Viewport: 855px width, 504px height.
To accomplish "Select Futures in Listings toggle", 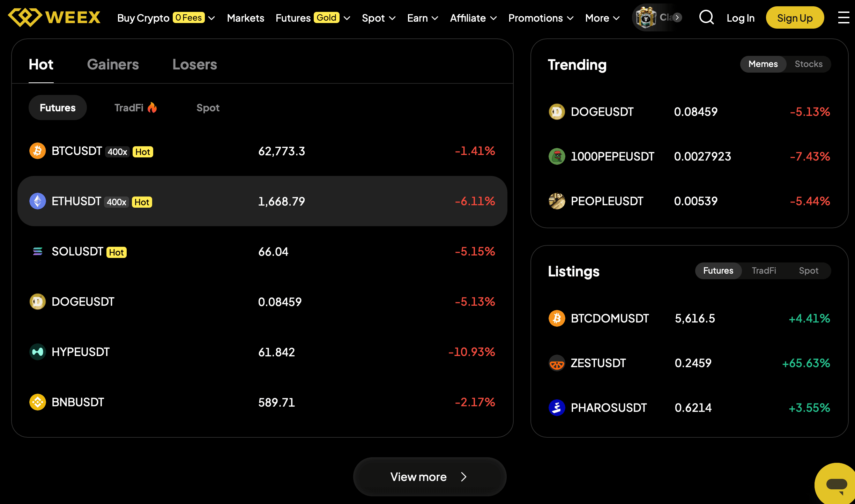I will [x=718, y=271].
